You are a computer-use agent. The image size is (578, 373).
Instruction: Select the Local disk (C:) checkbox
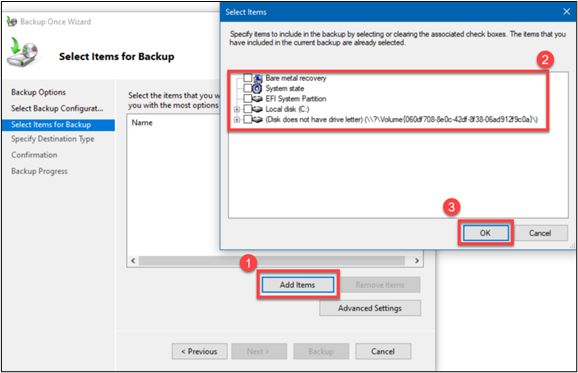click(248, 109)
